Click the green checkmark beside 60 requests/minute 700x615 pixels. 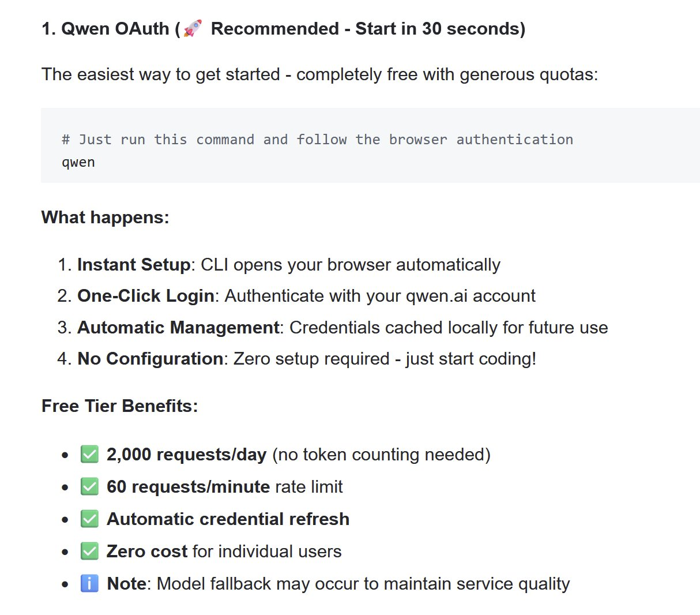pos(89,487)
